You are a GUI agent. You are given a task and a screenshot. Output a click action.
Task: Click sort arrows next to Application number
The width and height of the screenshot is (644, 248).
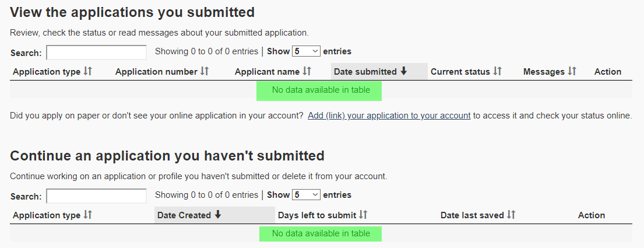205,71
